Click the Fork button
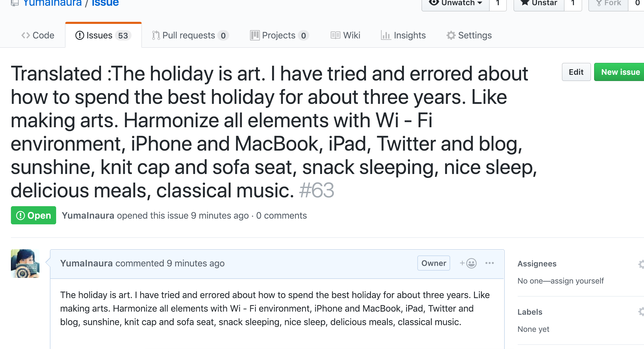The height and width of the screenshot is (349, 644). coord(608,3)
